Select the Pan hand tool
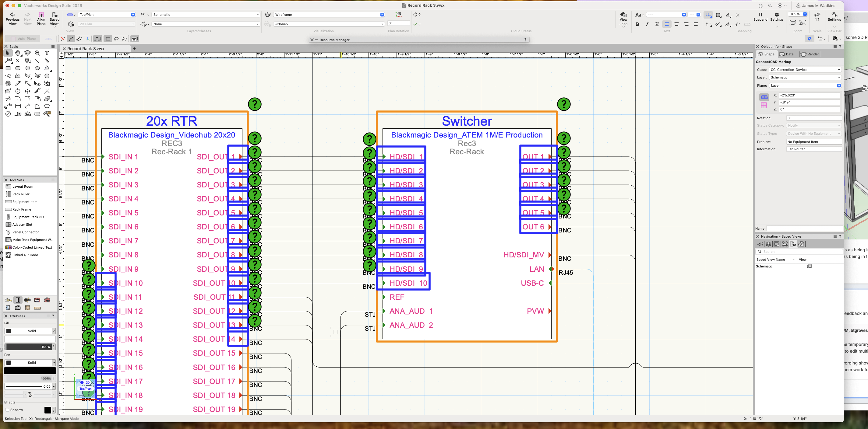The height and width of the screenshot is (429, 868). pyautogui.click(x=18, y=53)
